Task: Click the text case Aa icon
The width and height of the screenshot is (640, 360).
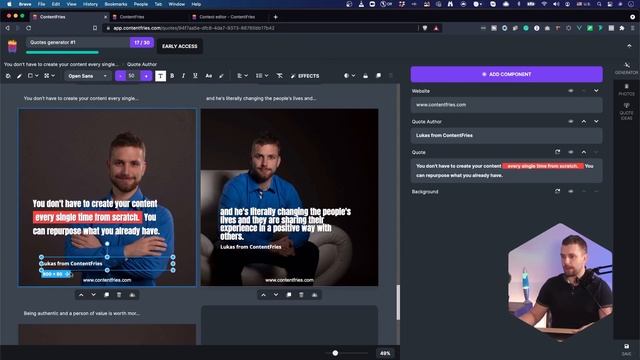Action: point(209,76)
